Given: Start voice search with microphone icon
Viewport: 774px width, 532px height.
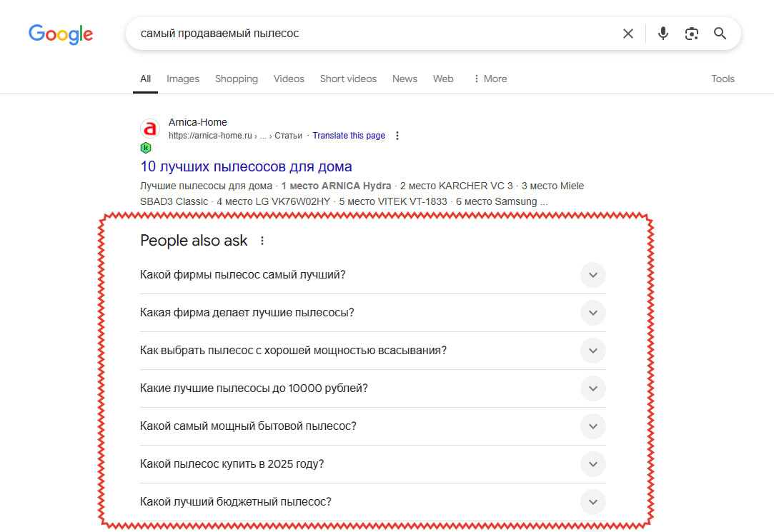Looking at the screenshot, I should click(x=663, y=34).
